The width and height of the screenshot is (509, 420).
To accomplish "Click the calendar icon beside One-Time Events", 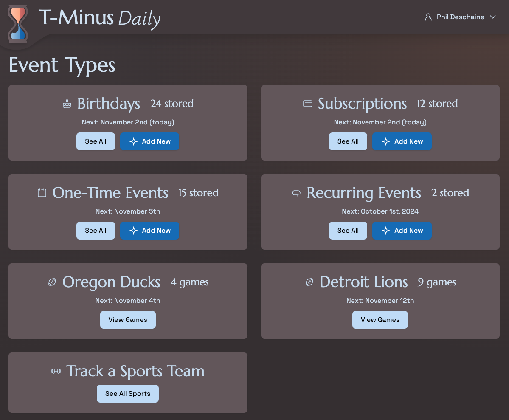I will (x=42, y=193).
